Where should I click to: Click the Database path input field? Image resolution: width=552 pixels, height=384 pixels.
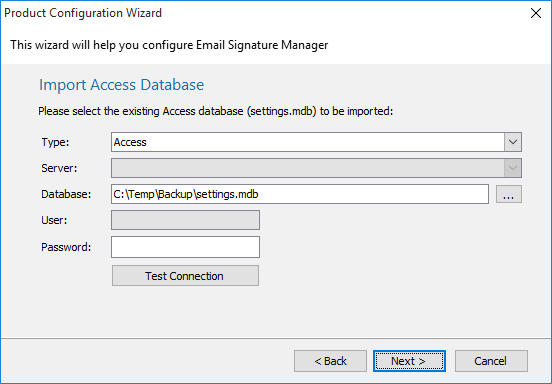pyautogui.click(x=300, y=194)
